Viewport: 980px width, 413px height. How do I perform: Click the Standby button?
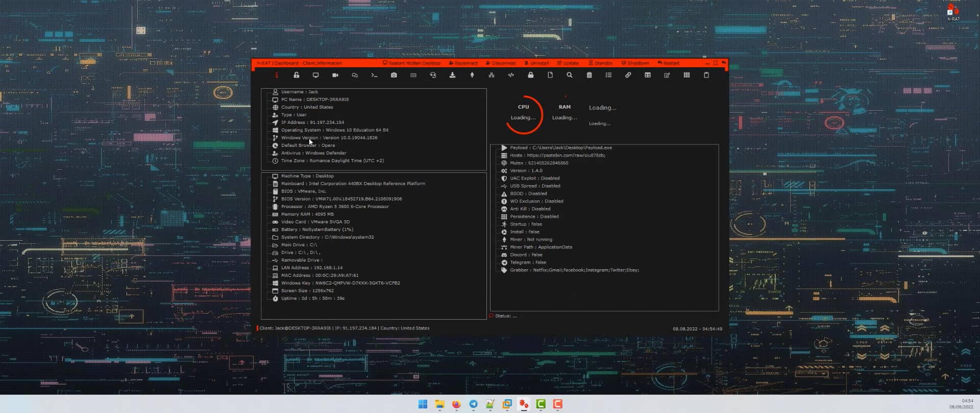click(x=600, y=63)
